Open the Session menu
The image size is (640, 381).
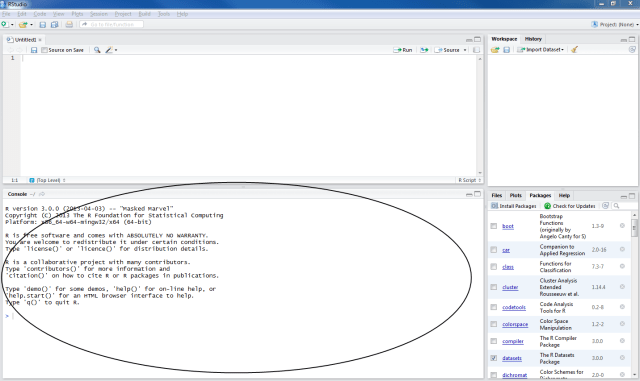point(99,14)
